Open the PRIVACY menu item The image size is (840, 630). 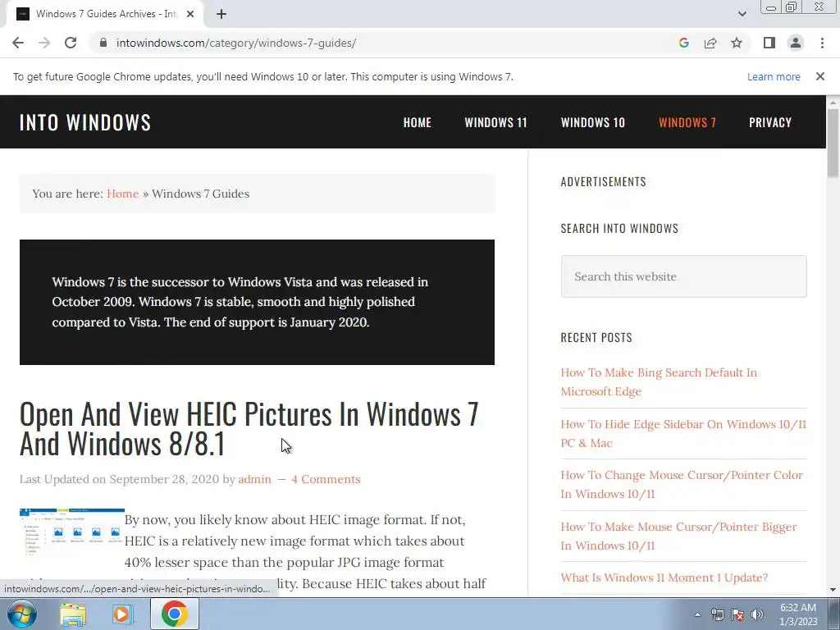pyautogui.click(x=769, y=122)
